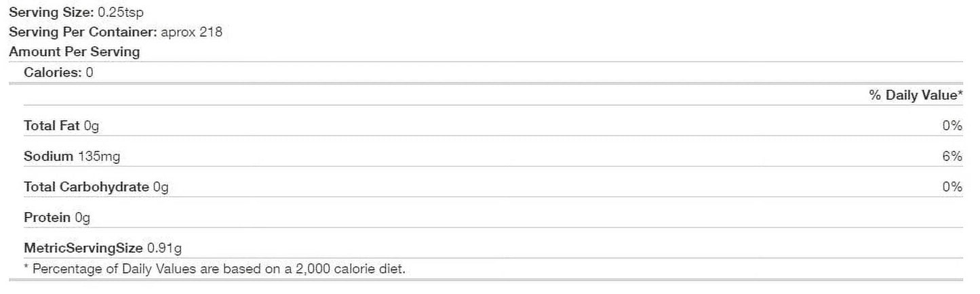Click the Sodium label
The height and width of the screenshot is (294, 980).
[x=48, y=156]
